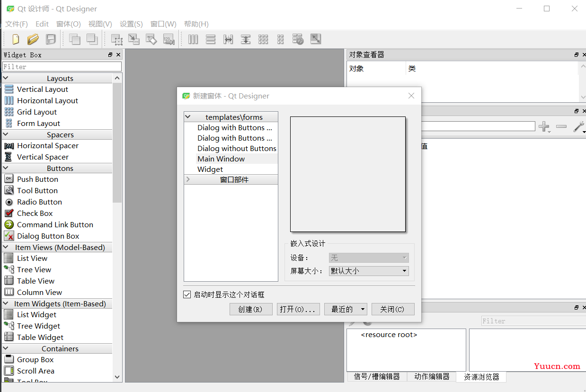The height and width of the screenshot is (392, 586).
Task: Collapse Item Views (Model-Based) category
Action: [x=6, y=247]
